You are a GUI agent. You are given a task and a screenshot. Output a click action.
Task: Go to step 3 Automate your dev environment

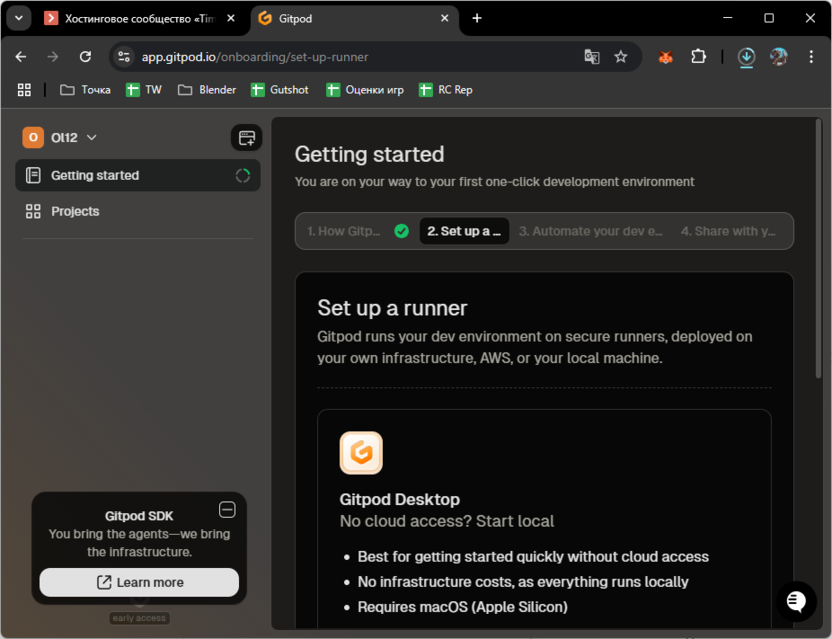[590, 231]
